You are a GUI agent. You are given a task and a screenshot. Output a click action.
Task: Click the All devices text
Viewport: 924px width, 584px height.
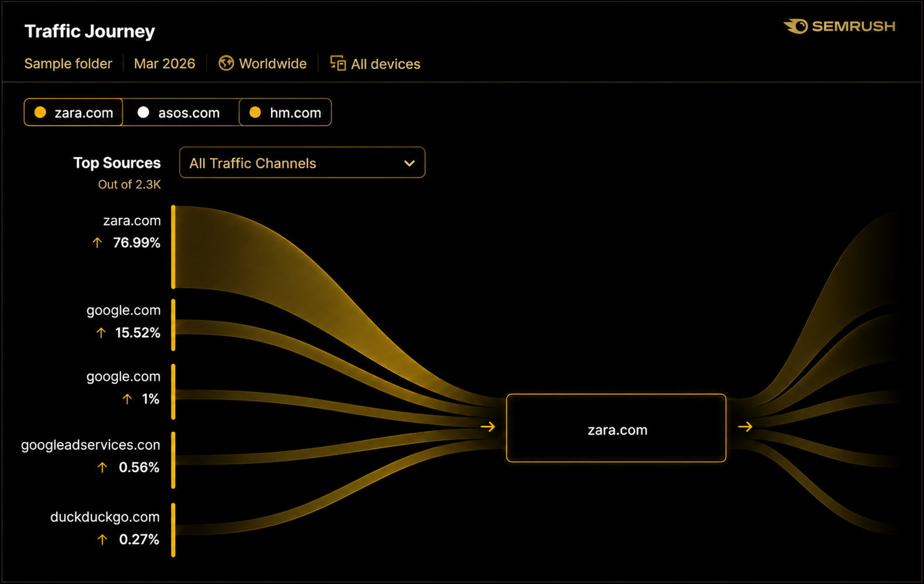point(386,64)
